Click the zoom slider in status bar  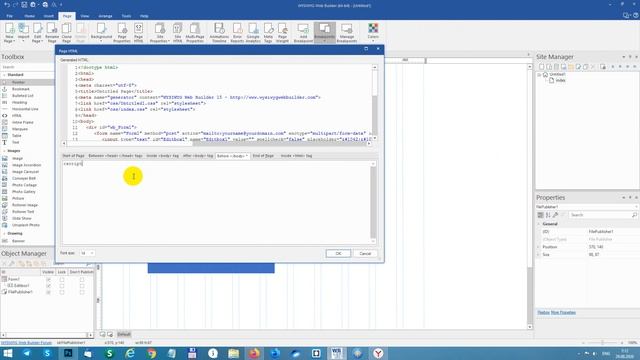pyautogui.click(x=602, y=343)
